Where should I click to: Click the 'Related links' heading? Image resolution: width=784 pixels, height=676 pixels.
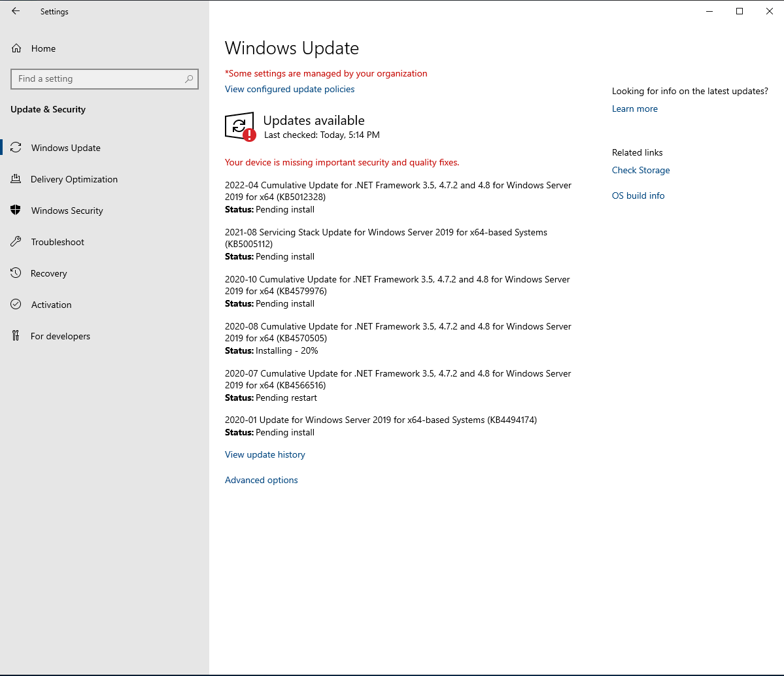pos(637,152)
